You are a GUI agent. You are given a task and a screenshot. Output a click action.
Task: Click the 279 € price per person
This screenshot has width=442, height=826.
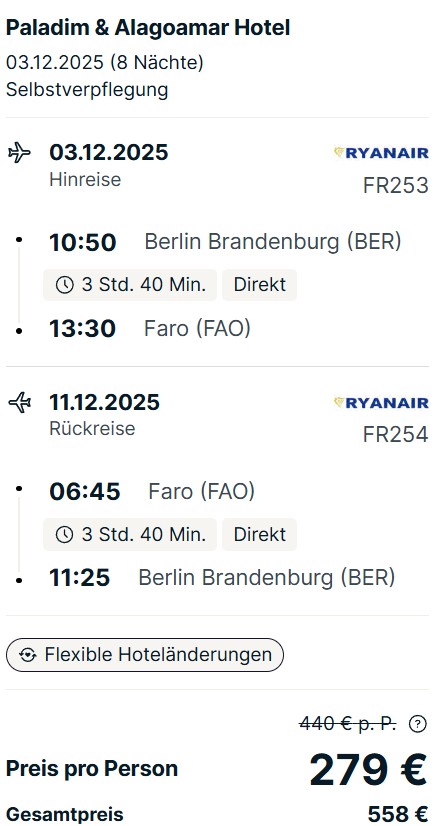click(x=368, y=770)
